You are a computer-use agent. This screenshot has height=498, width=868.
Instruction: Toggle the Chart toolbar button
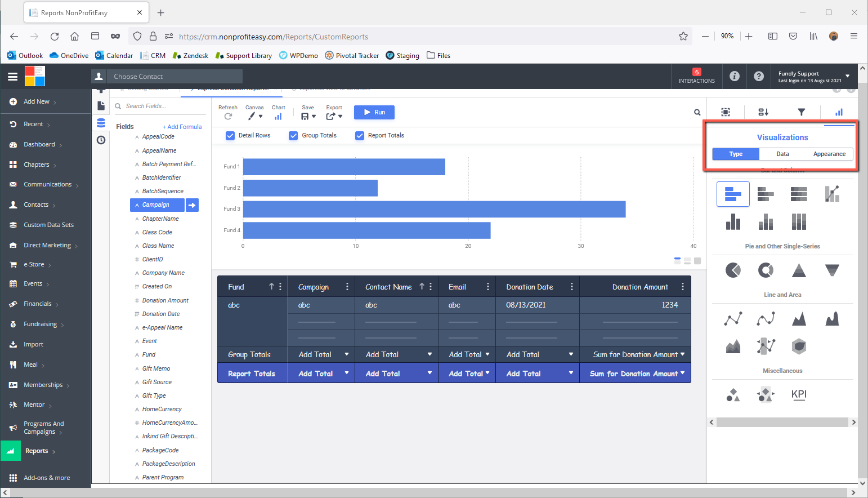coord(278,113)
